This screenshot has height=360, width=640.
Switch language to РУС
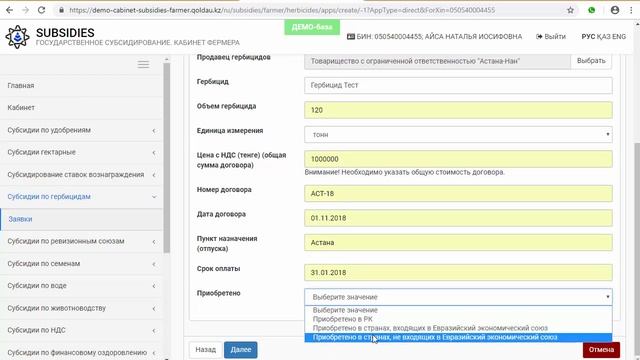point(588,37)
